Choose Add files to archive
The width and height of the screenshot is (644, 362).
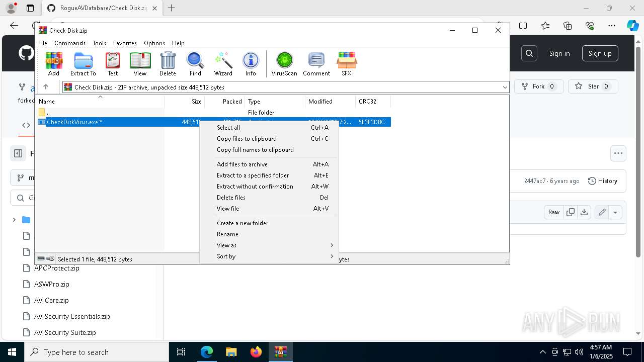click(269, 164)
